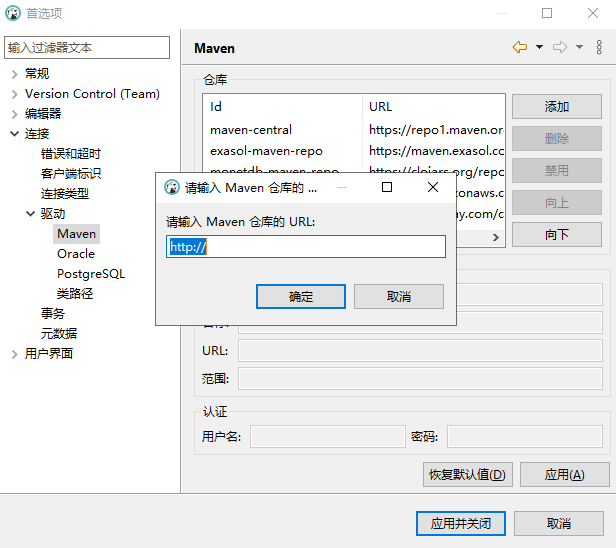
Task: Click the DBeaver icon in Preferences title bar
Action: coord(13,13)
